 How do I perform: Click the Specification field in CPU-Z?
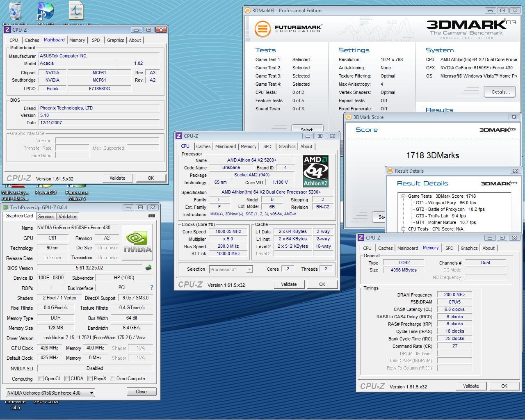coord(271,192)
